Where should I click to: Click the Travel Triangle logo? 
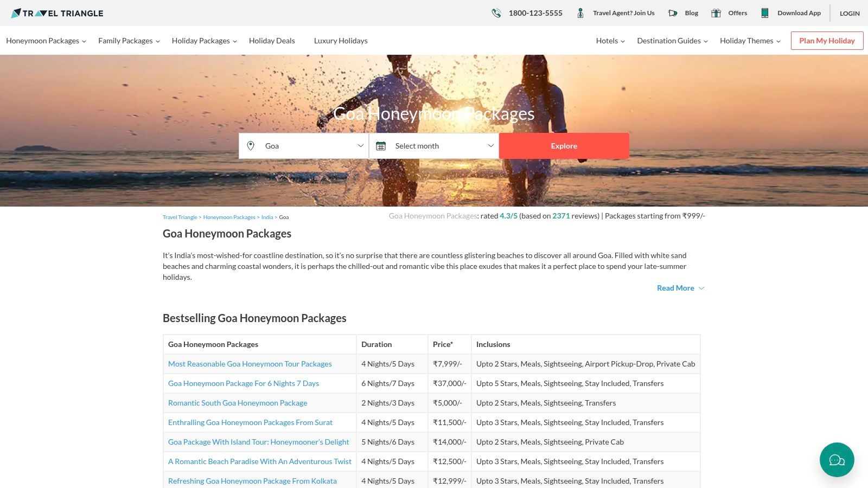(57, 13)
